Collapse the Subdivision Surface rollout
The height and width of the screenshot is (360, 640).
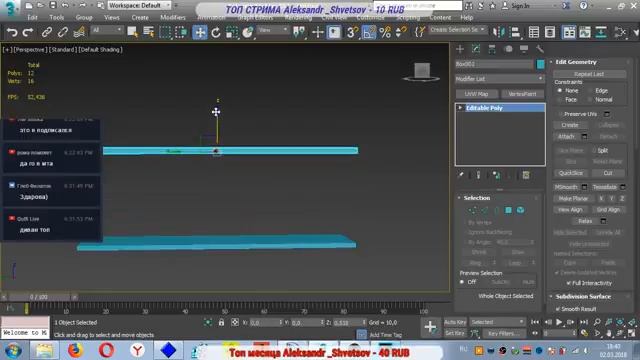click(x=551, y=296)
